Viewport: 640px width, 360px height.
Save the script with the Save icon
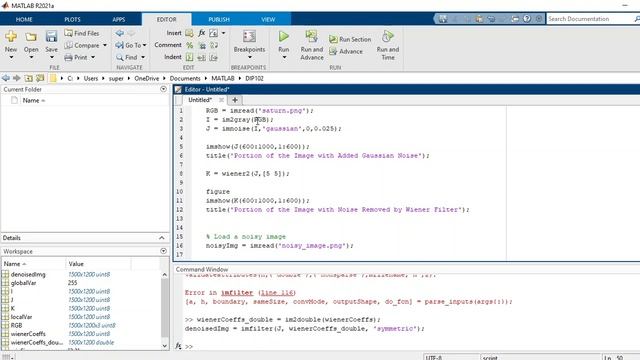51,37
